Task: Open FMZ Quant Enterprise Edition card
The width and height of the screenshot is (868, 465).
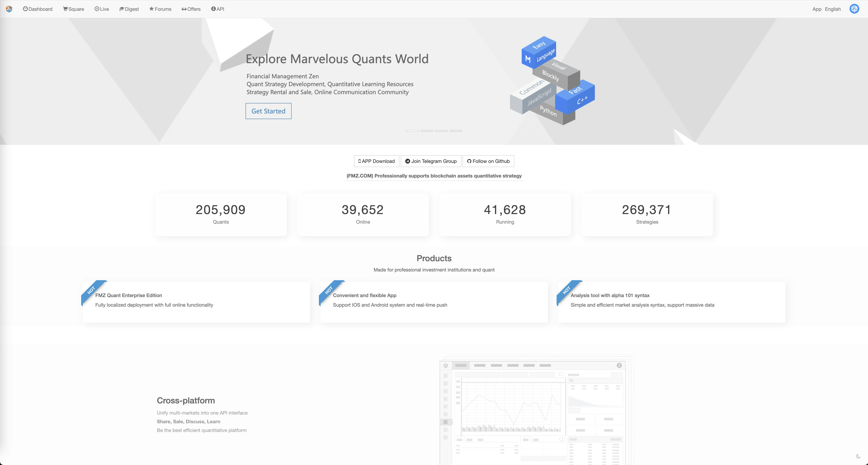Action: 196,302
